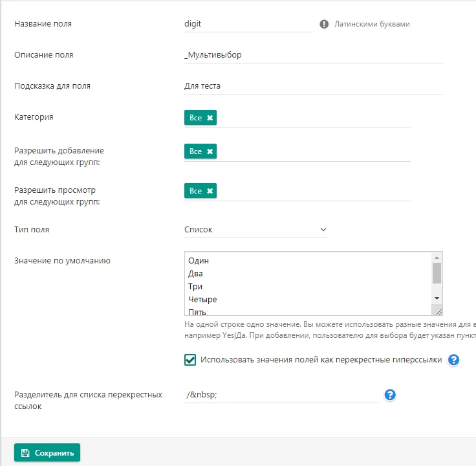This screenshot has width=476, height=466.
Task: Remove Все tag under Разрешить добавление
Action: (x=210, y=151)
